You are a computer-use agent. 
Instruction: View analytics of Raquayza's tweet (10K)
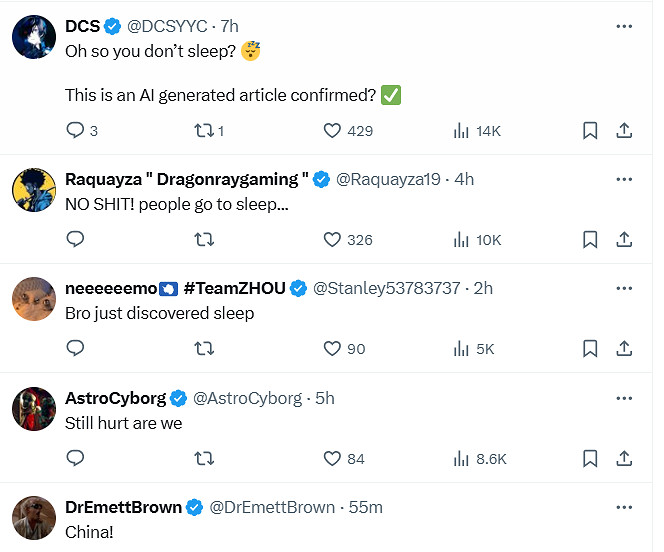[x=462, y=239]
